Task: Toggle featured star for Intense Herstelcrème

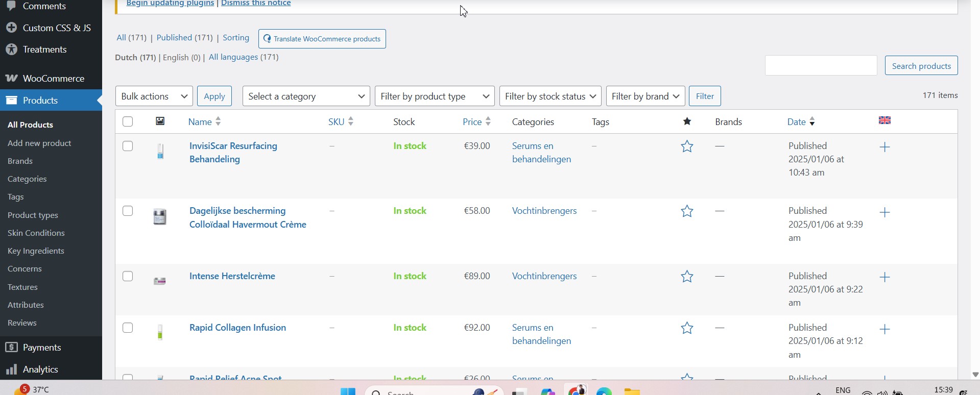Action: [687, 277]
